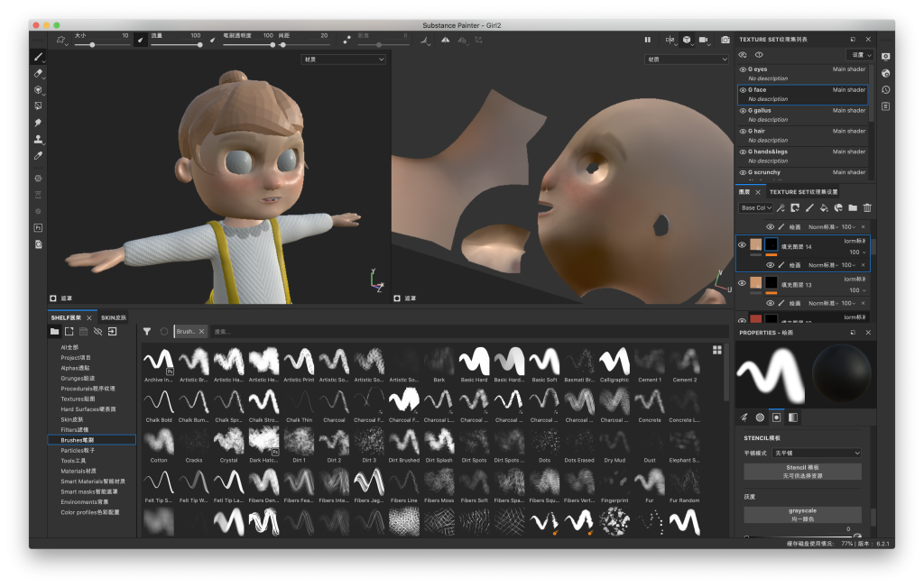
Task: Switch to the SKIN皮肤 tab
Action: pyautogui.click(x=114, y=318)
